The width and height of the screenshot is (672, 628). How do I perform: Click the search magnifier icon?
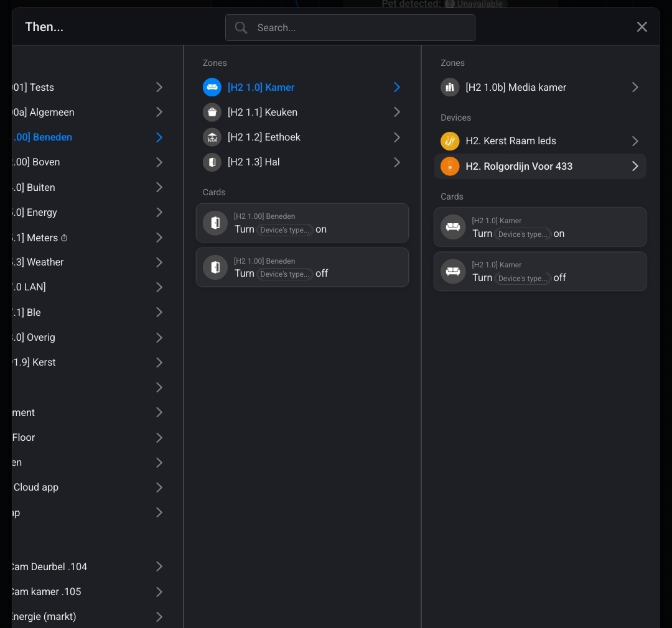(241, 28)
